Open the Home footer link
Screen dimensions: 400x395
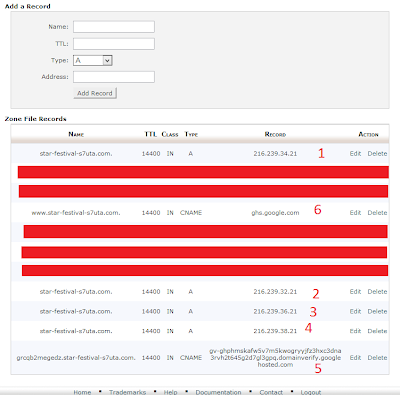click(x=82, y=392)
